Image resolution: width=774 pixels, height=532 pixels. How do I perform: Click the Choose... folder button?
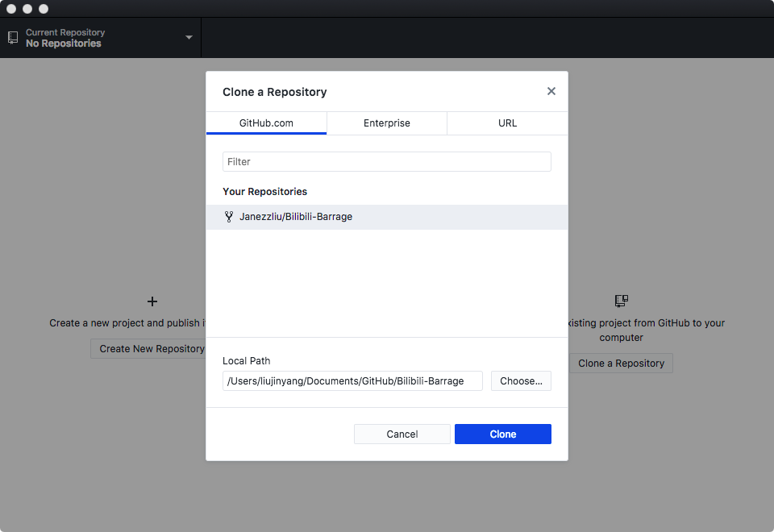coord(521,381)
